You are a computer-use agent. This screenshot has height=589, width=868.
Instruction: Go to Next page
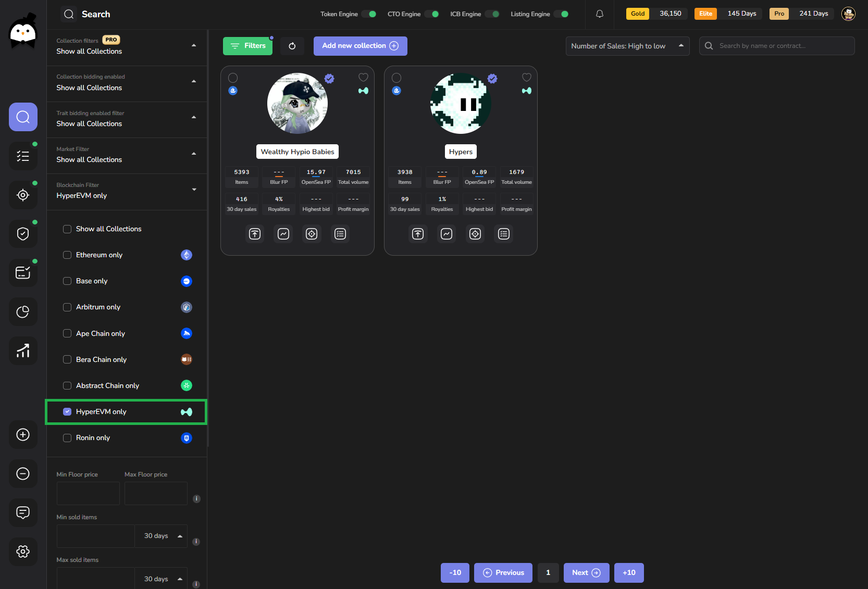(x=586, y=573)
